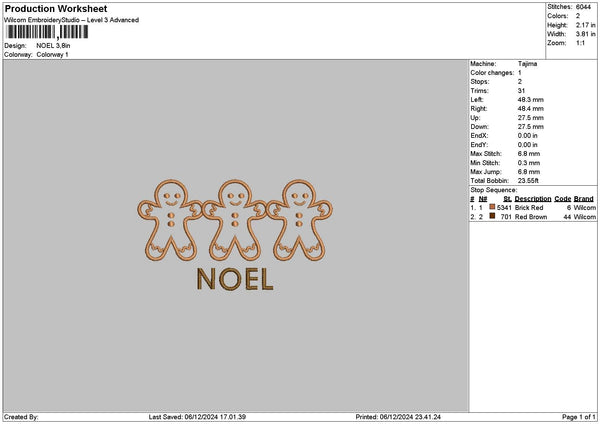Select the design name NOEL 3,8in
The height and width of the screenshot is (424, 600).
coord(53,46)
